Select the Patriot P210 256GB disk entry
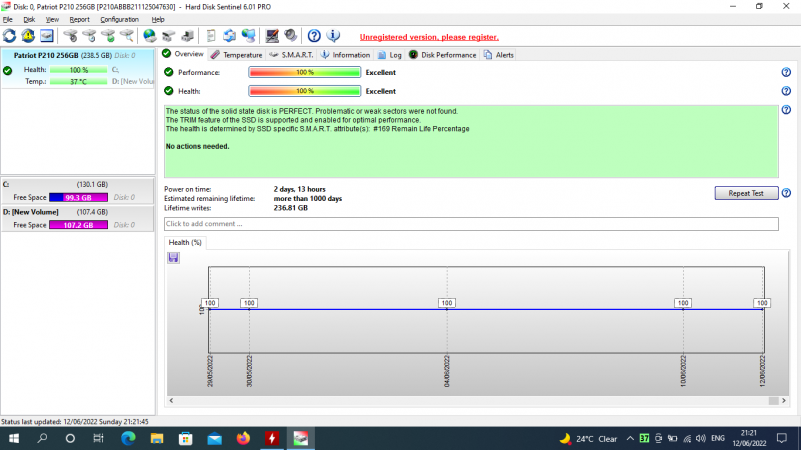 78,68
